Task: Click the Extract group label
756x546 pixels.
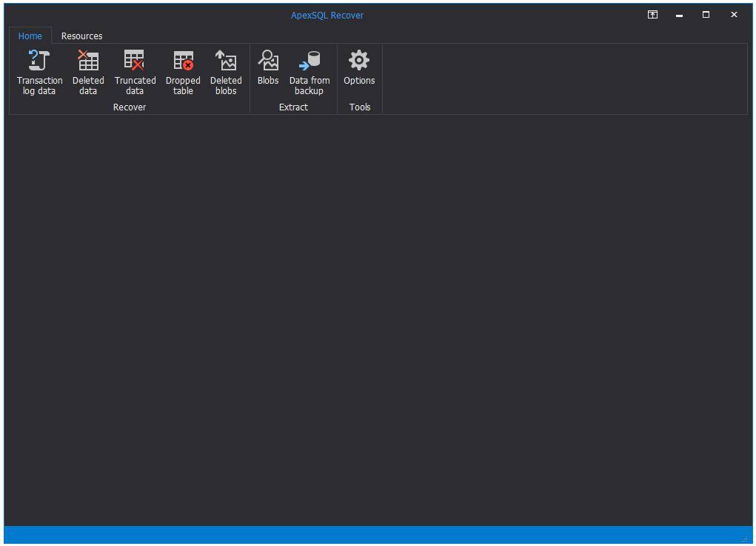Action: pos(293,107)
